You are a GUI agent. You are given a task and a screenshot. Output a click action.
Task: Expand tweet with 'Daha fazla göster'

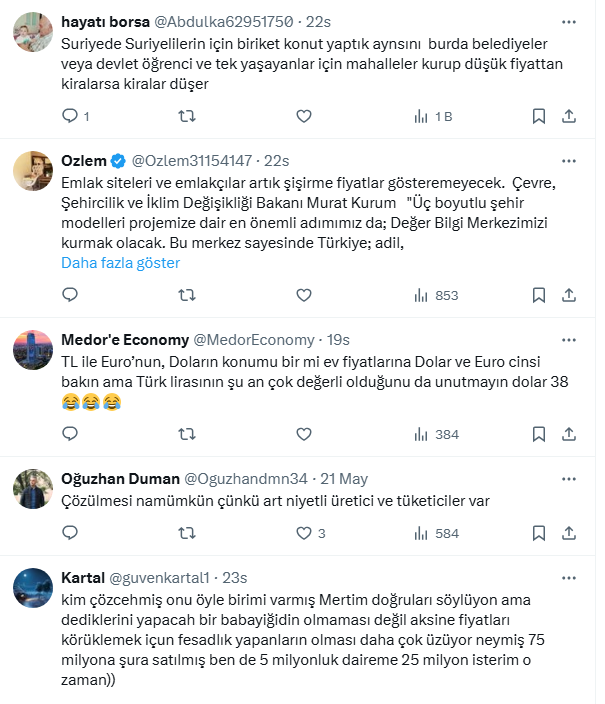[x=120, y=263]
